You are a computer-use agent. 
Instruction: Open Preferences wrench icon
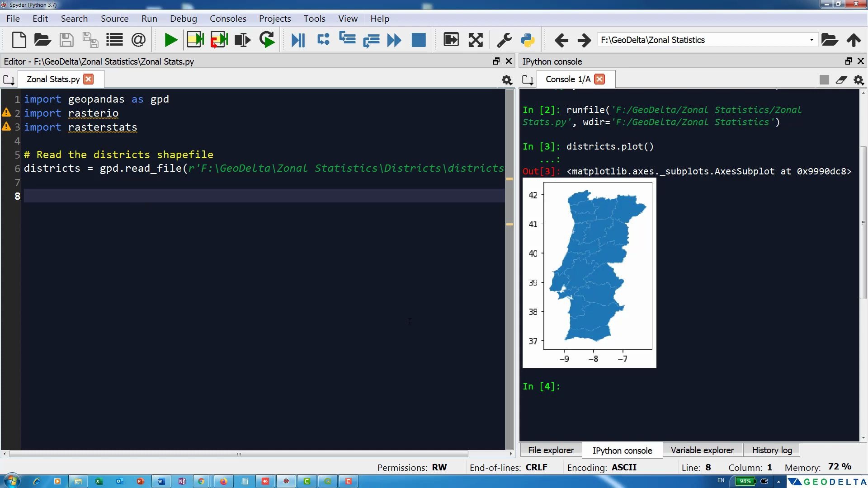[x=504, y=40]
